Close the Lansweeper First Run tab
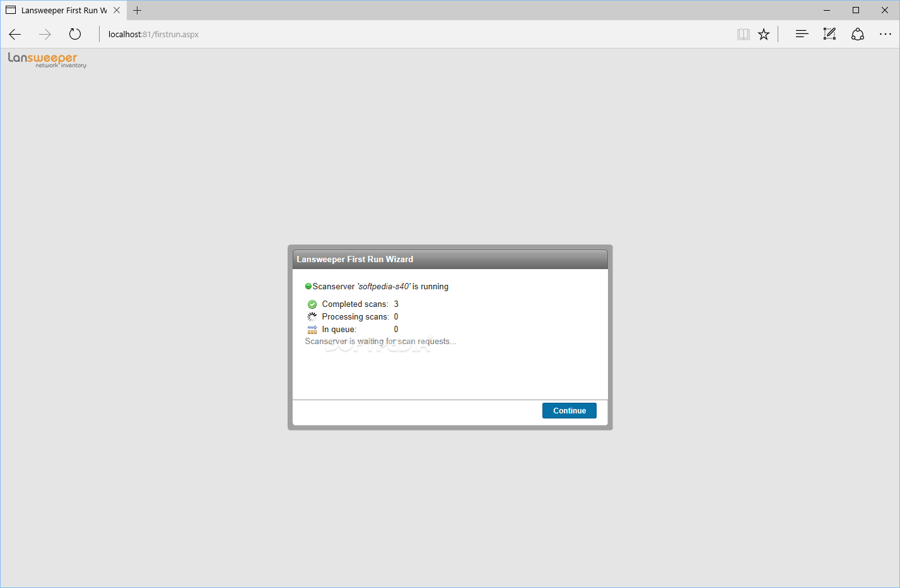900x588 pixels. point(117,10)
